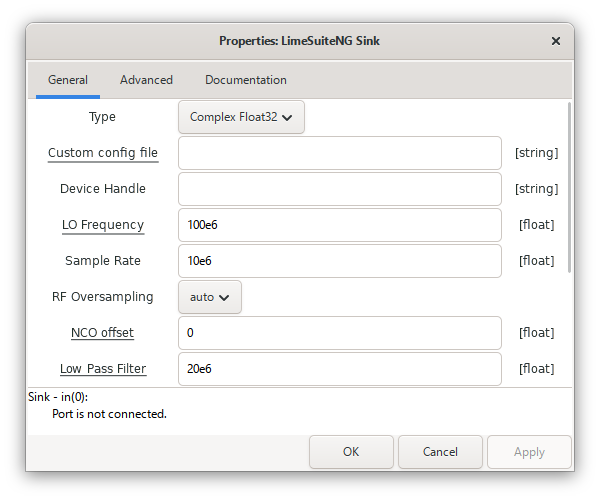
Task: Click the Sample Rate input box
Action: click(x=339, y=261)
